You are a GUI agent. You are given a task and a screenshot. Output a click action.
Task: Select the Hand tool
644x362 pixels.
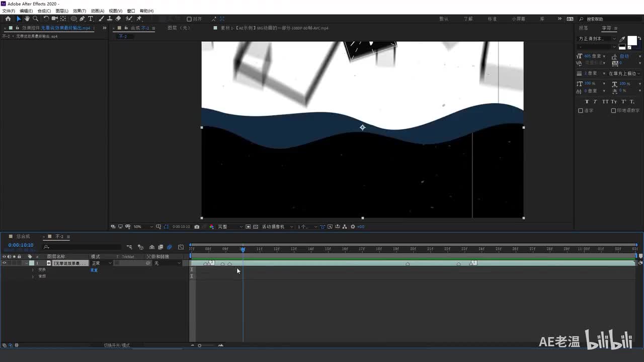click(x=27, y=19)
